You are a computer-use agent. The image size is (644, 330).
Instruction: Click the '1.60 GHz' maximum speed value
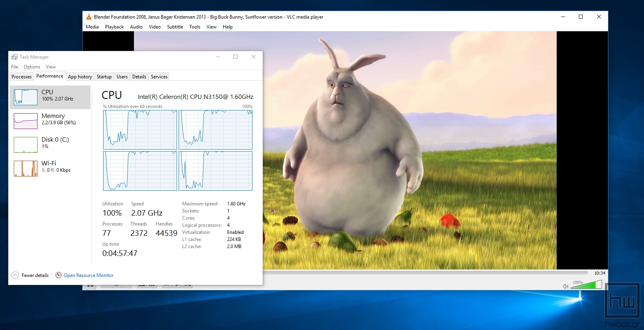coord(236,204)
